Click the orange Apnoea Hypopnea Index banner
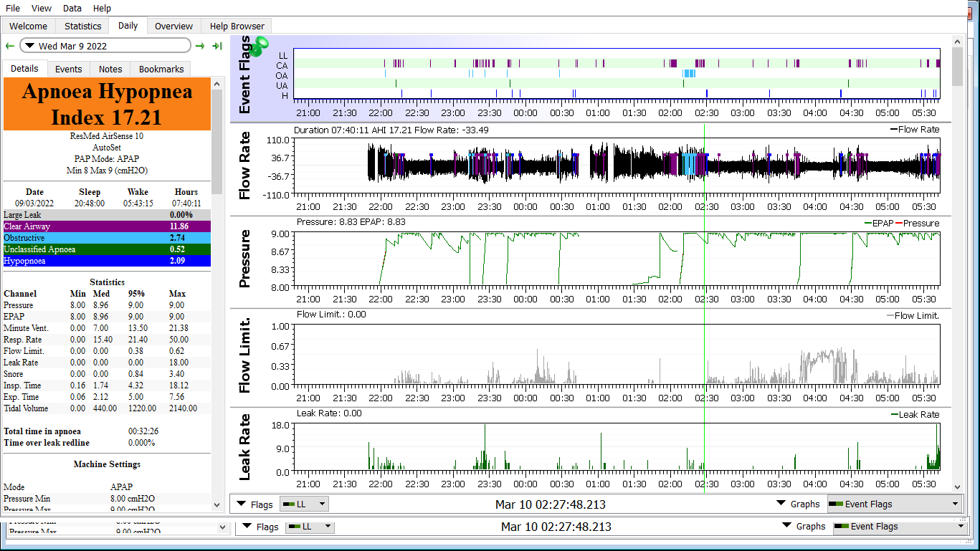Viewport: 980px width, 551px height. click(x=108, y=105)
